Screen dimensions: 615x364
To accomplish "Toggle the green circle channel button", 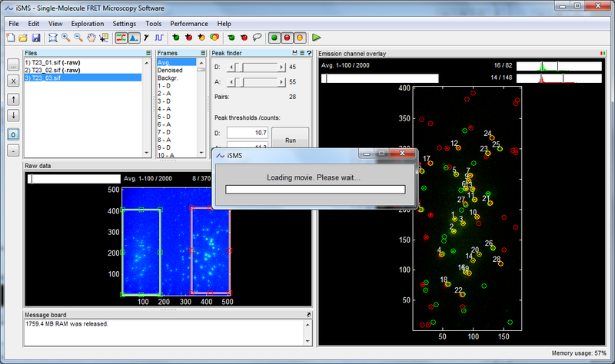I will click(275, 37).
